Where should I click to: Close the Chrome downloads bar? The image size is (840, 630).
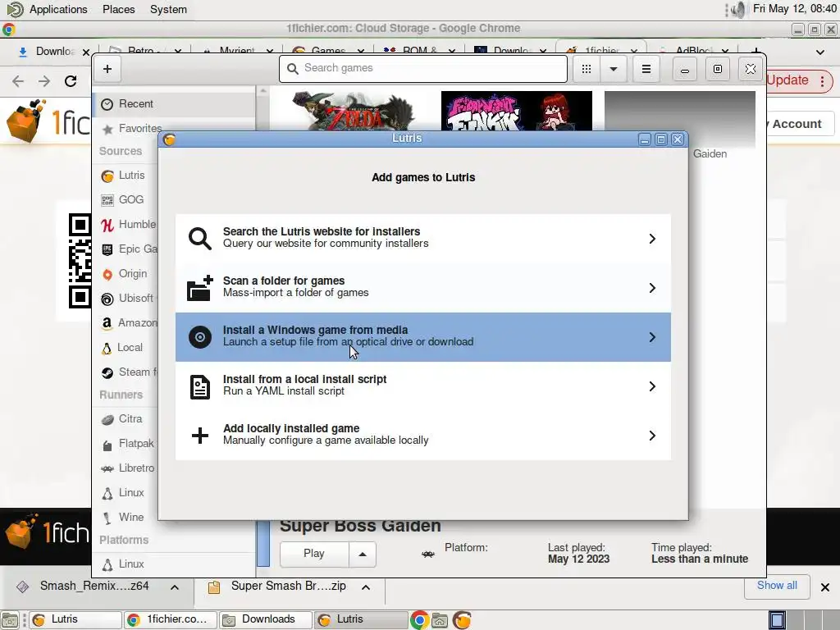click(x=825, y=587)
